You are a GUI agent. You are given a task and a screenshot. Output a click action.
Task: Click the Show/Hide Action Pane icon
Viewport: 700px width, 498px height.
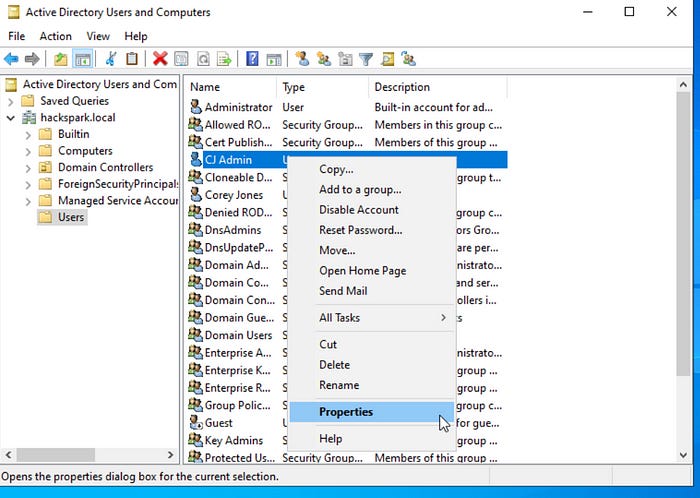pos(274,59)
